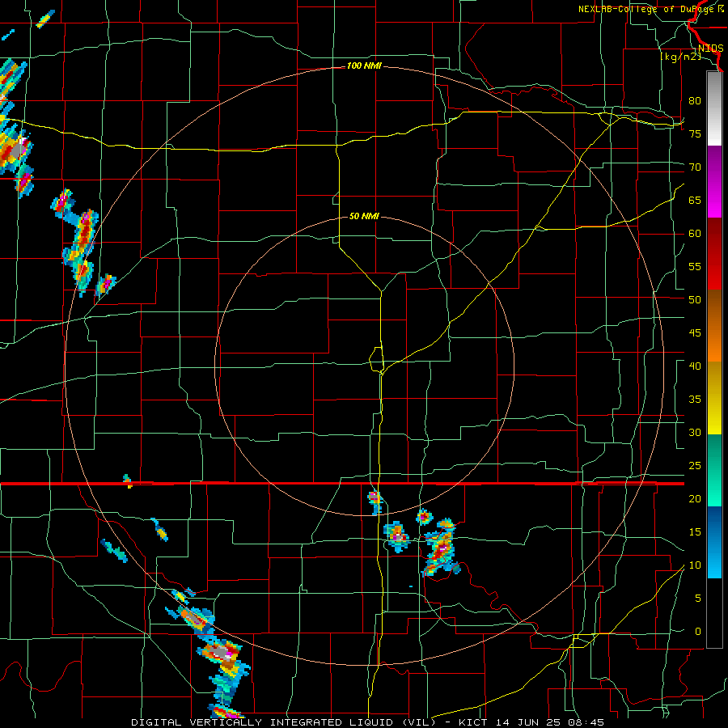Click the '100 NMI' range ring label
This screenshot has width=728, height=728.
click(x=364, y=66)
